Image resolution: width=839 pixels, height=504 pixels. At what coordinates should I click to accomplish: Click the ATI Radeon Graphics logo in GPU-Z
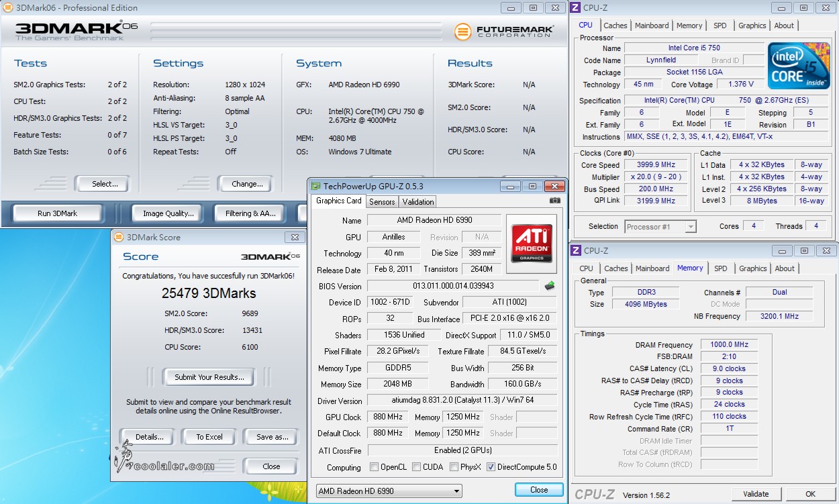[x=532, y=243]
